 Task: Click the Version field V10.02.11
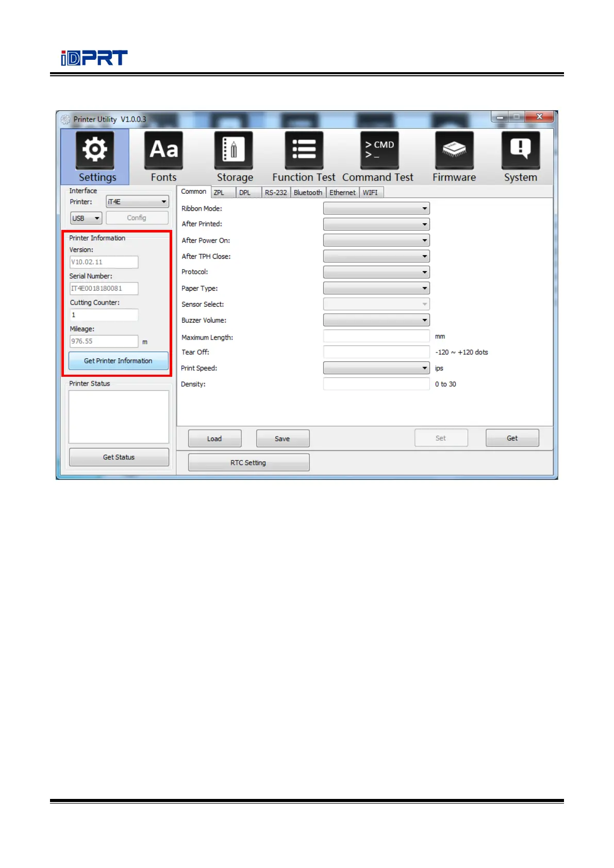pos(104,262)
